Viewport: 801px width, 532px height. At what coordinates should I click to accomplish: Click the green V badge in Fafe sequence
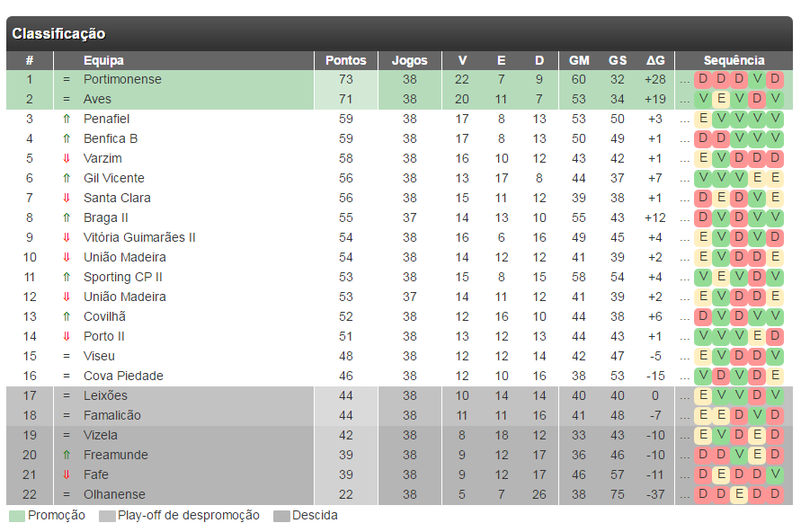[x=775, y=474]
